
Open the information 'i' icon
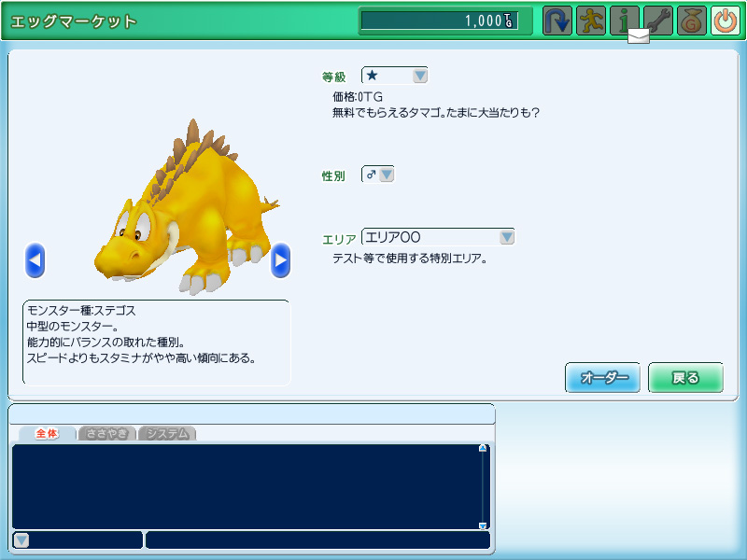624,21
